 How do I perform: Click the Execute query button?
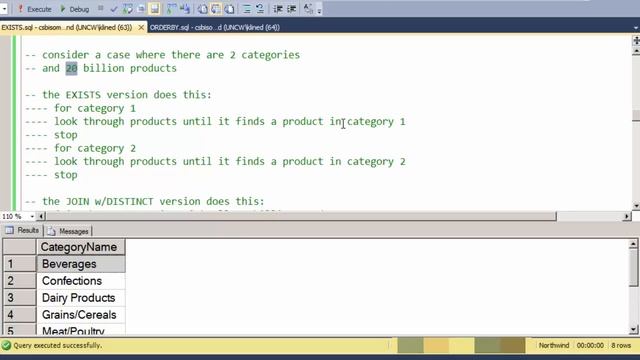pyautogui.click(x=34, y=9)
